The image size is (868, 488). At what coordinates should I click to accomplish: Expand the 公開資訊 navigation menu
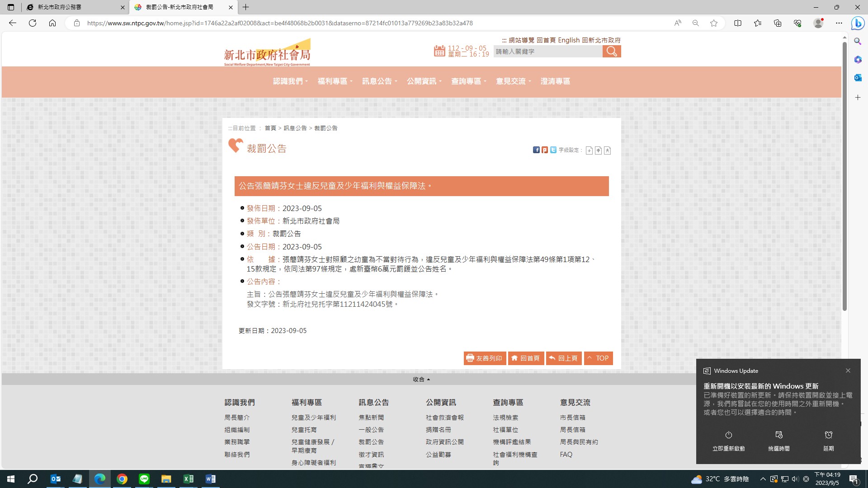424,81
